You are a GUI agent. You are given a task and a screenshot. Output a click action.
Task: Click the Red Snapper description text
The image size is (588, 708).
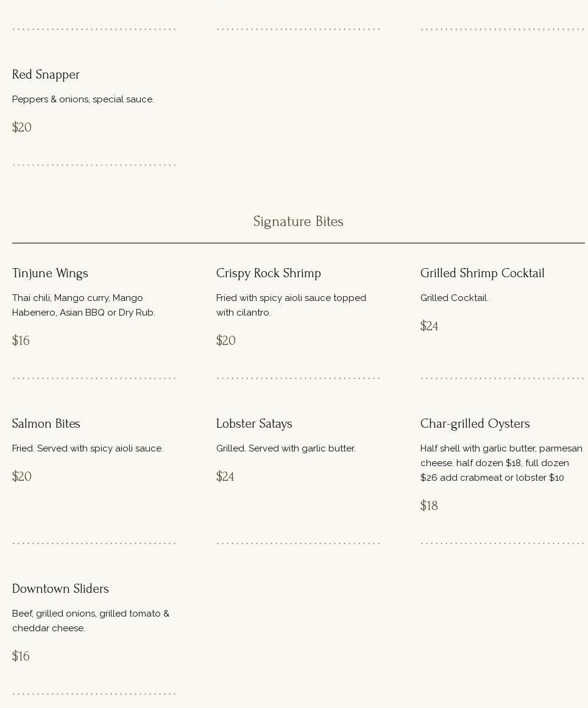pyautogui.click(x=83, y=99)
